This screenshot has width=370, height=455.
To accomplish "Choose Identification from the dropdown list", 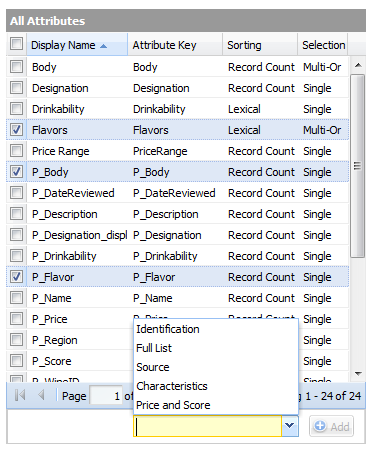I will point(216,329).
